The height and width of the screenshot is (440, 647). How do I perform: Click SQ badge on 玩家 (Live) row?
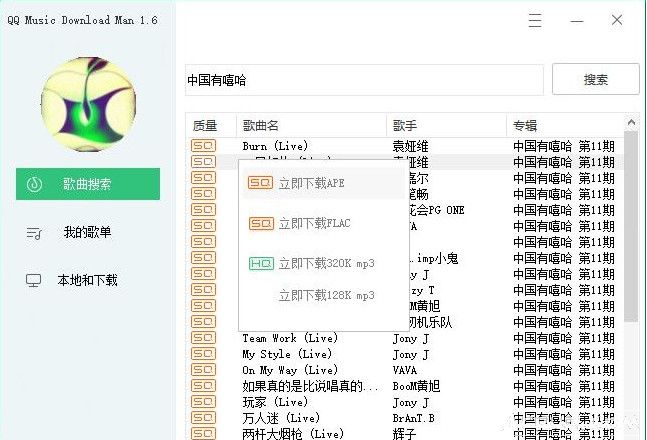click(203, 402)
